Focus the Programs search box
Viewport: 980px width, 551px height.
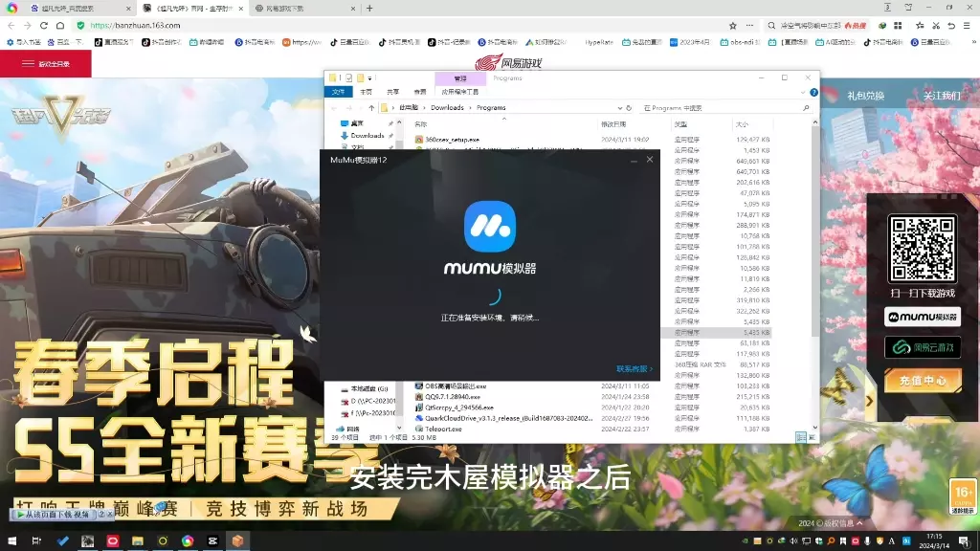pyautogui.click(x=724, y=108)
